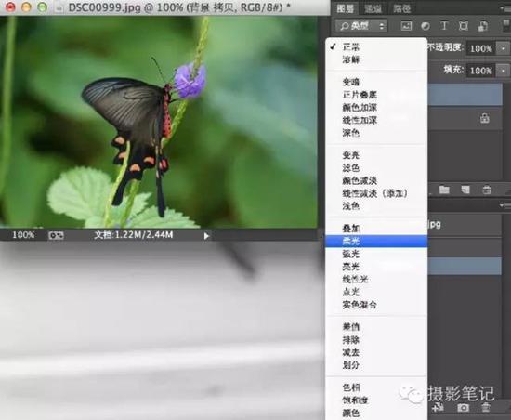Screen dimensions: 511x420
Task: Toggle the layer filter on/off switch
Action: tap(506, 25)
